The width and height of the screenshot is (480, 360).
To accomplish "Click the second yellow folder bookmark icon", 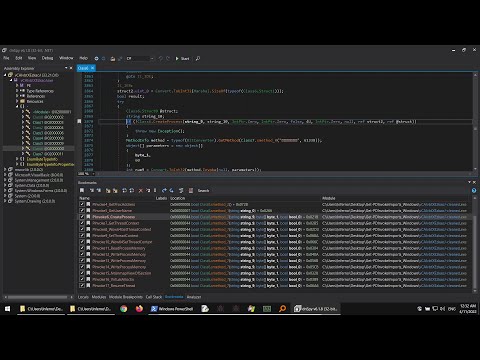I will coord(115,190).
